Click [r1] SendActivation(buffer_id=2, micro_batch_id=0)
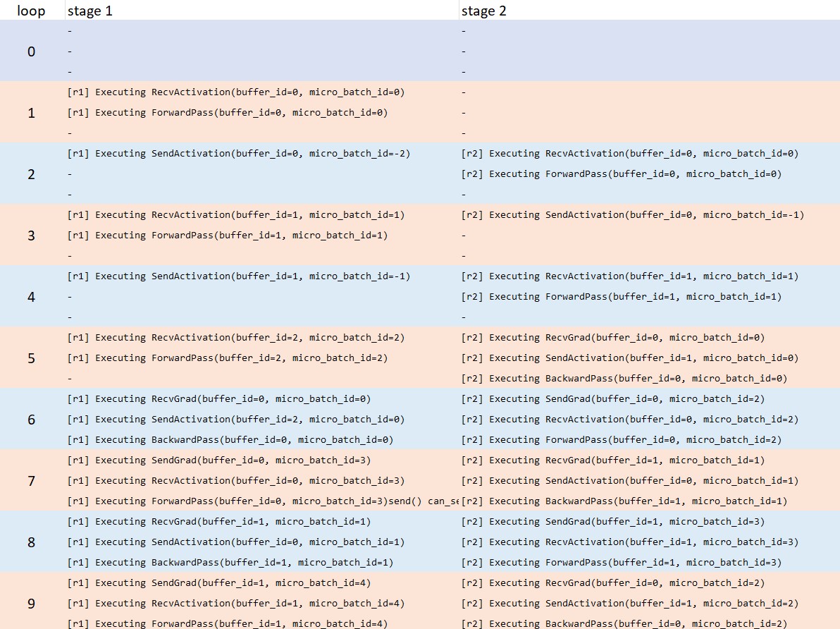This screenshot has height=629, width=840. point(235,420)
